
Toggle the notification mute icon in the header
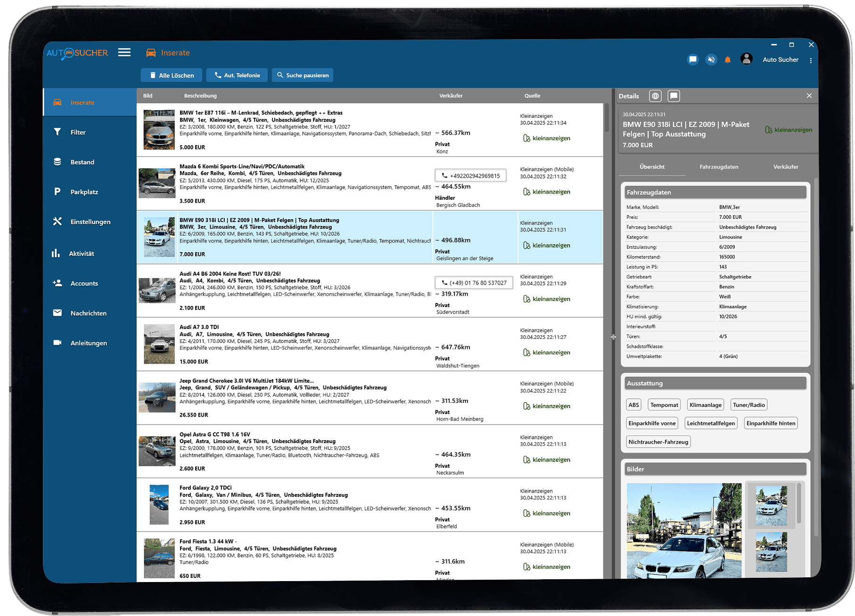pyautogui.click(x=711, y=59)
